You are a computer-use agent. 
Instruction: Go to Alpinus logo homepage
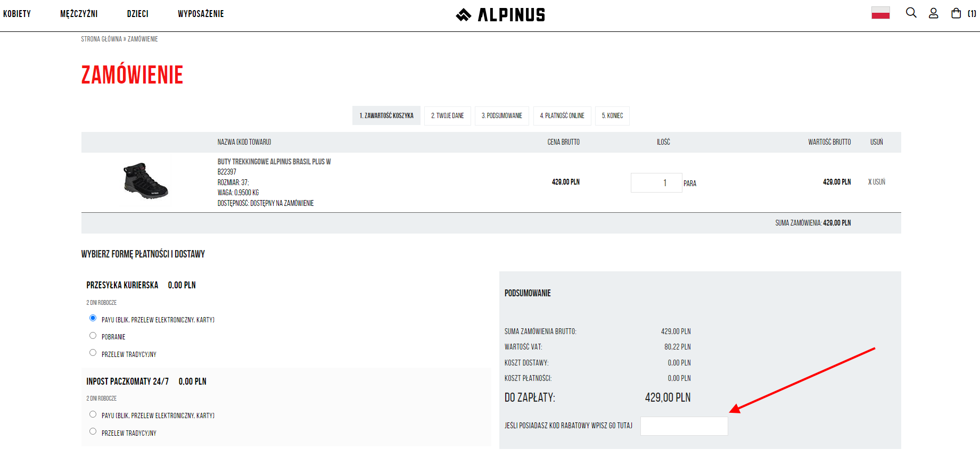[500, 15]
